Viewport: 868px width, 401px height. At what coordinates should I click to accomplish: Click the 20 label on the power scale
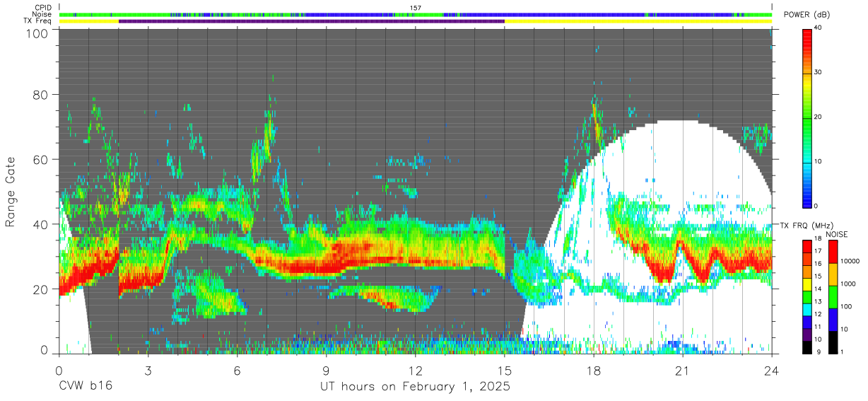click(819, 117)
